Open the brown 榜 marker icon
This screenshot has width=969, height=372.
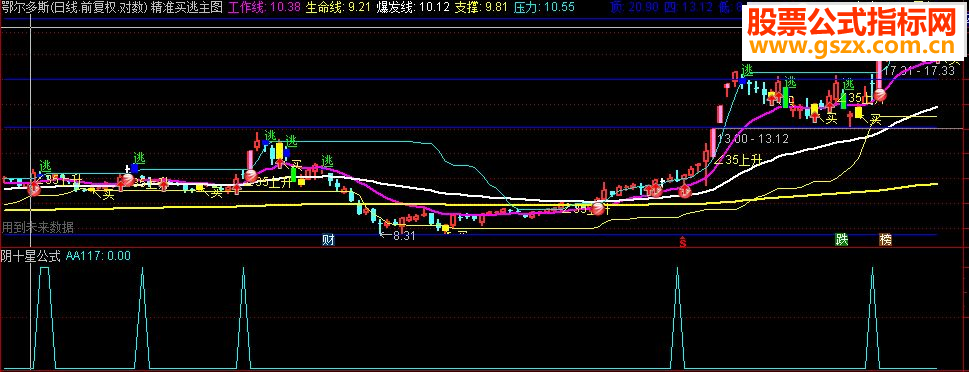click(886, 240)
